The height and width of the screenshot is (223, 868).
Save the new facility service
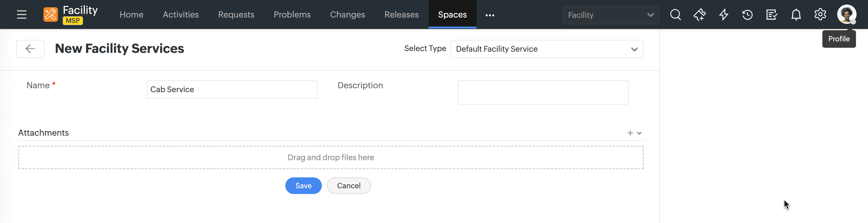tap(303, 186)
